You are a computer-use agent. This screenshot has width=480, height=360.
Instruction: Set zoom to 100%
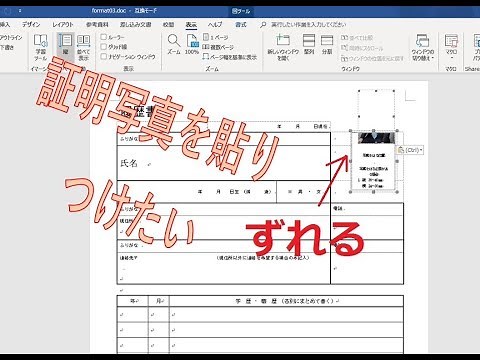(192, 44)
